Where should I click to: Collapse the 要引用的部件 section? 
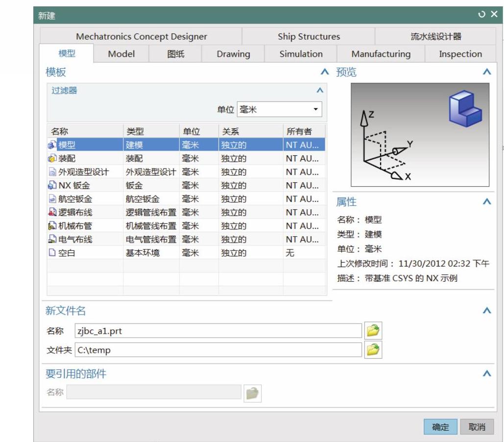(x=487, y=373)
